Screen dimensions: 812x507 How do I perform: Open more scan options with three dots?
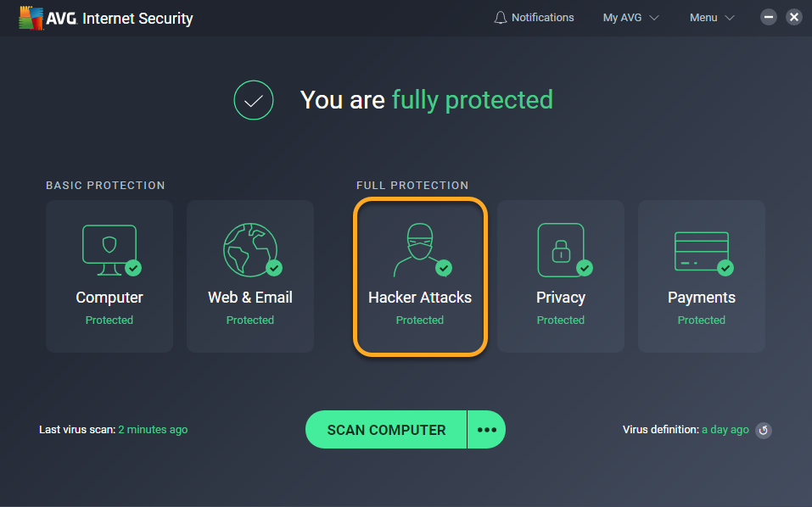487,429
